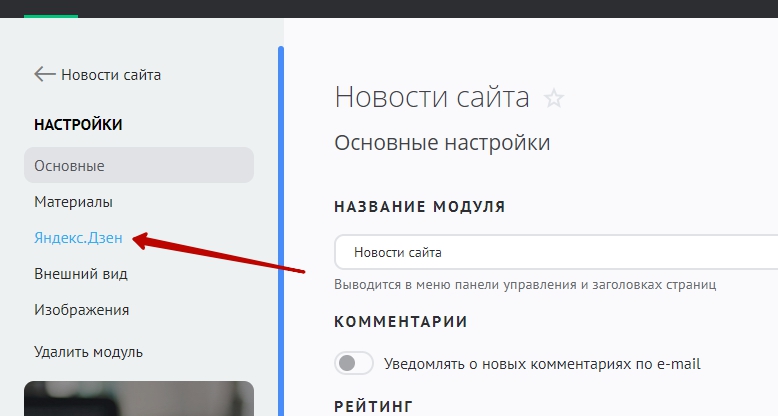The width and height of the screenshot is (778, 416).
Task: Click the Уведомлять о новых комментариях label
Action: 541,364
